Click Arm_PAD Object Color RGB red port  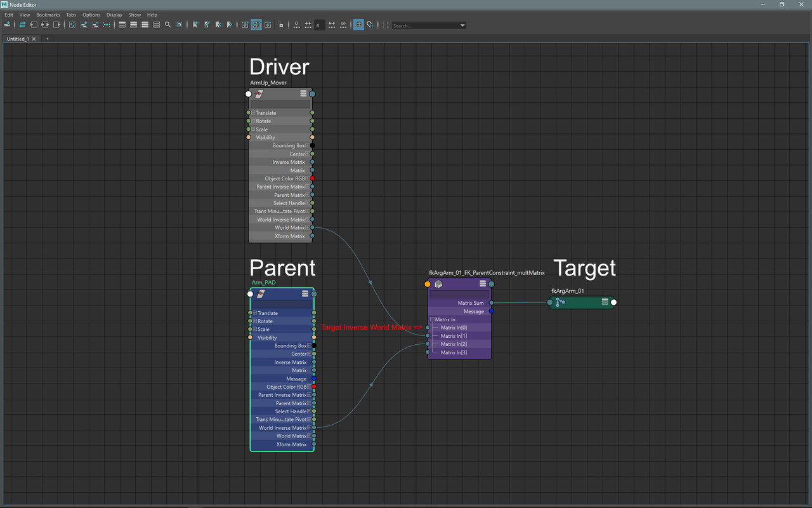314,387
